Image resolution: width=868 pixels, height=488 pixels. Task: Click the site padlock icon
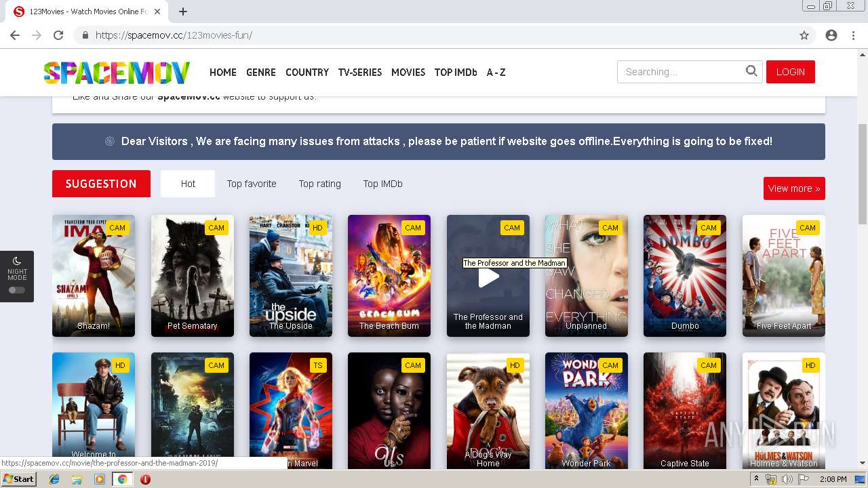(x=85, y=35)
